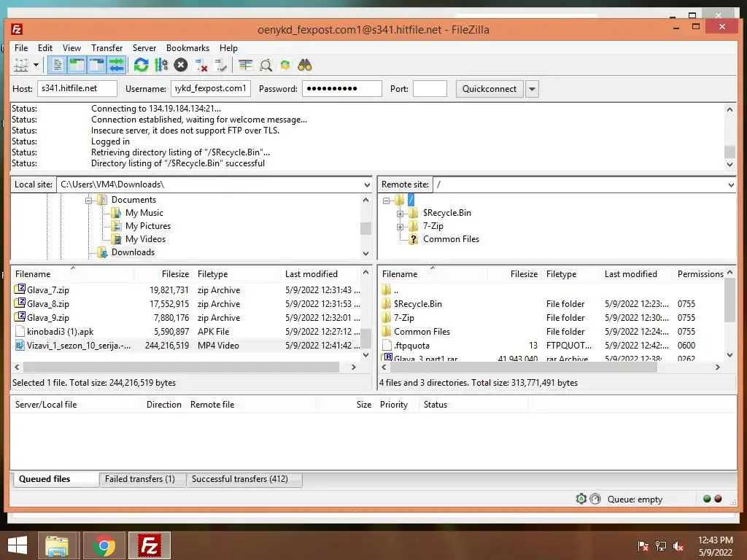The width and height of the screenshot is (747, 560).
Task: Refresh file and folder lists
Action: coord(141,65)
